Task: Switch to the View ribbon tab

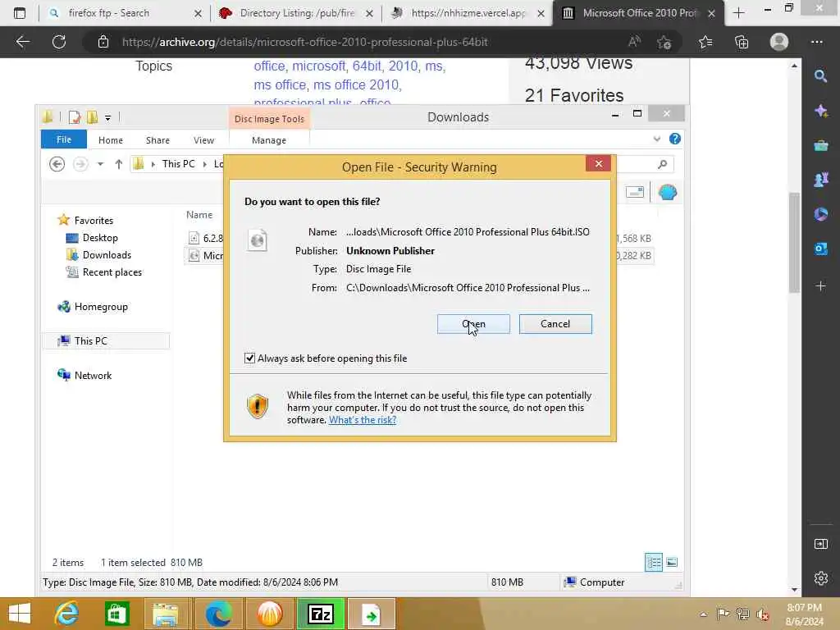Action: (203, 139)
